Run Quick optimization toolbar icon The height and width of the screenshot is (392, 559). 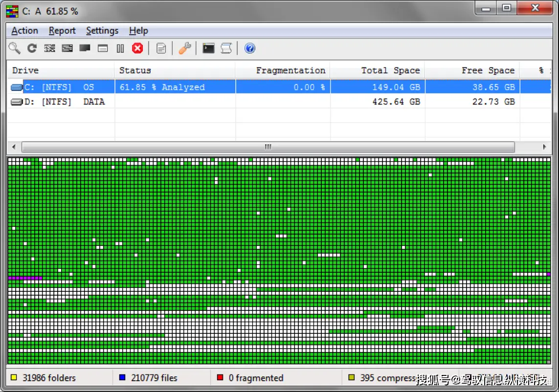pos(67,48)
